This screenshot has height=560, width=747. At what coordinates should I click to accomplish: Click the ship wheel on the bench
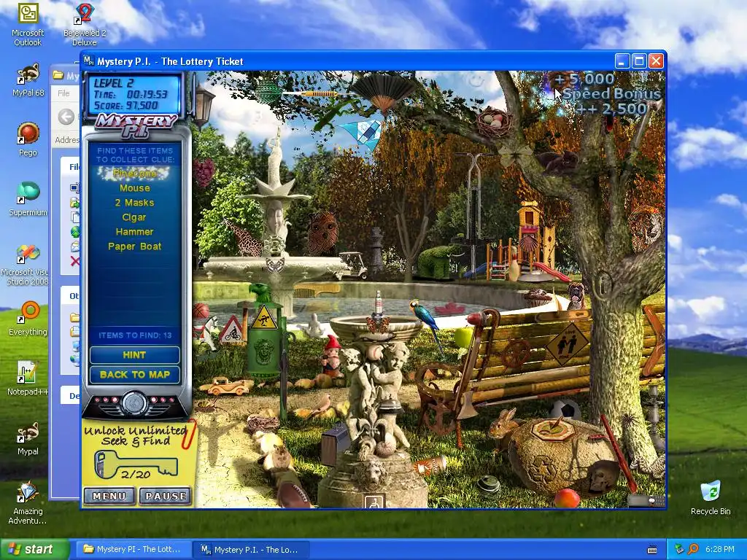pos(515,354)
